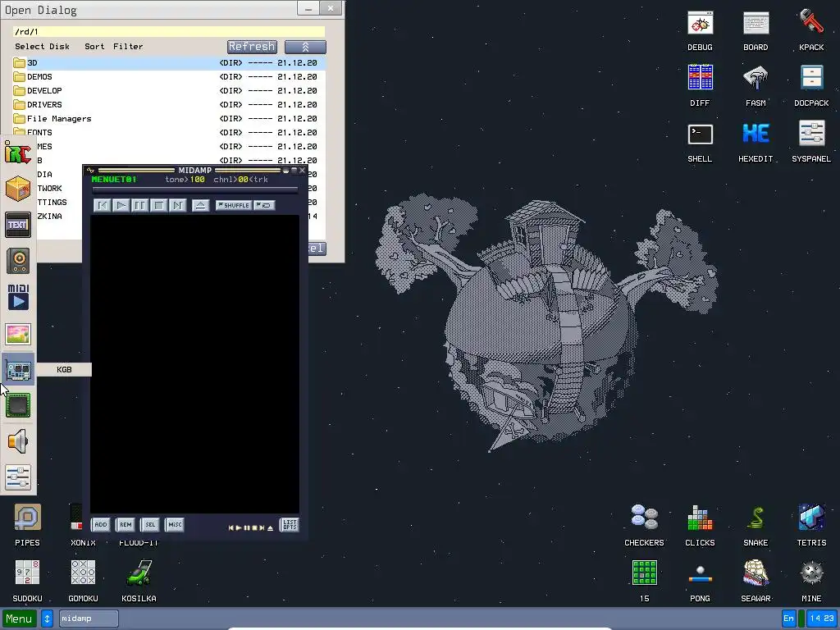Screen dimensions: 840x630
Task: Go up one folder in Open Dialog
Action: 305,47
